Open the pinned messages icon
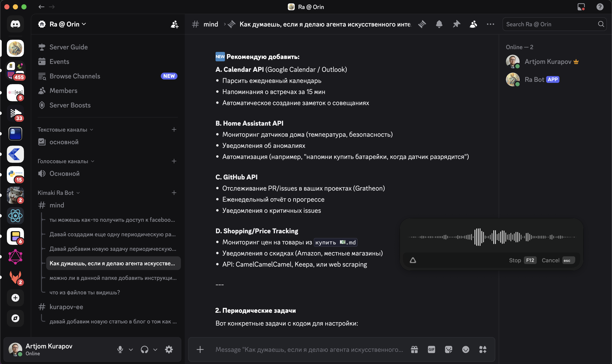The image size is (612, 364). pos(456,24)
